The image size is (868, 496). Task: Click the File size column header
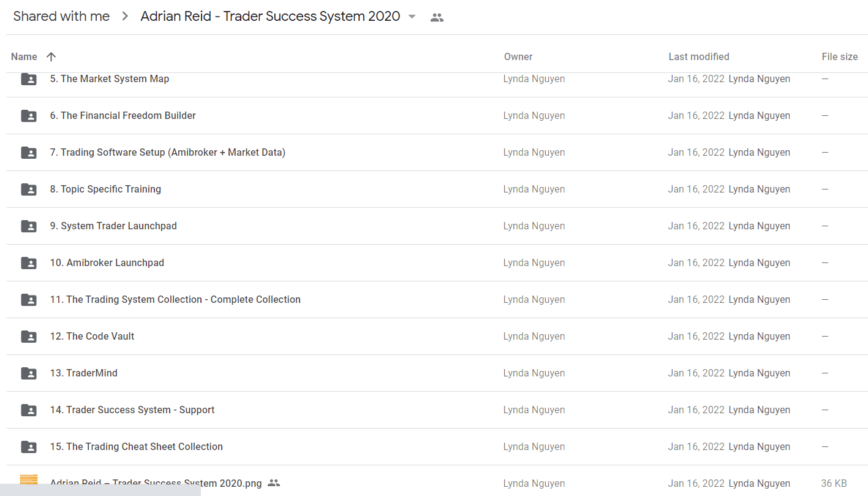pos(839,56)
